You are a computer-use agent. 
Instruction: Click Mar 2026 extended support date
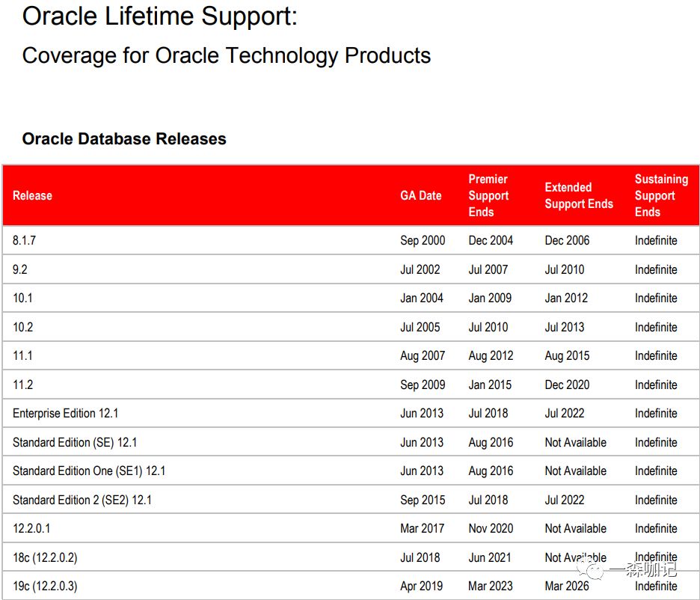click(x=567, y=586)
